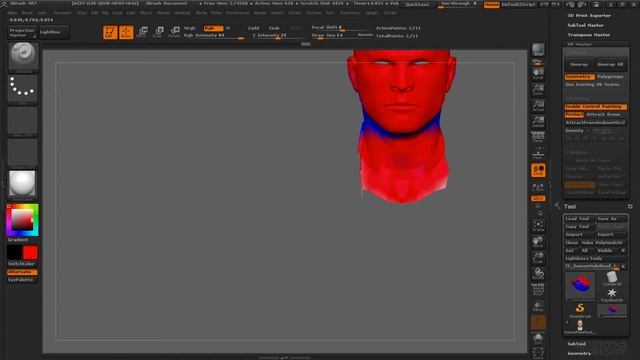Click the Frame mesh icon
640x360 pixels.
pyautogui.click(x=538, y=226)
